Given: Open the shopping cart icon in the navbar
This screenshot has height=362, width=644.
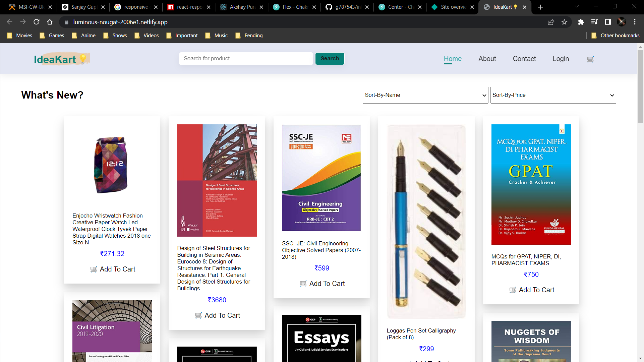Looking at the screenshot, I should (x=590, y=59).
